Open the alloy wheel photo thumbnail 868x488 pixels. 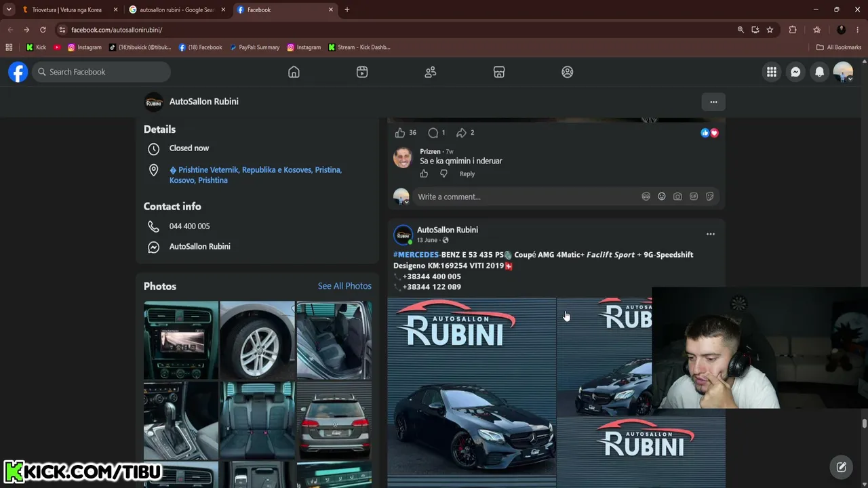pyautogui.click(x=258, y=340)
